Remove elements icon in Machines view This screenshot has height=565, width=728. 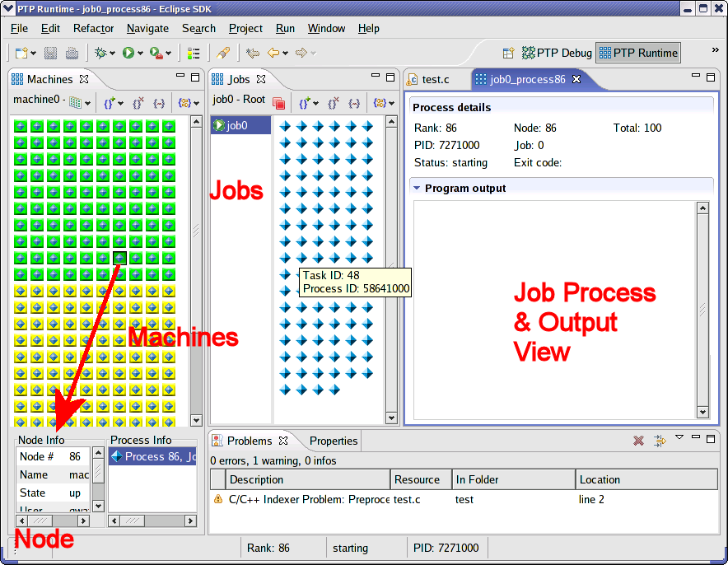(x=159, y=104)
